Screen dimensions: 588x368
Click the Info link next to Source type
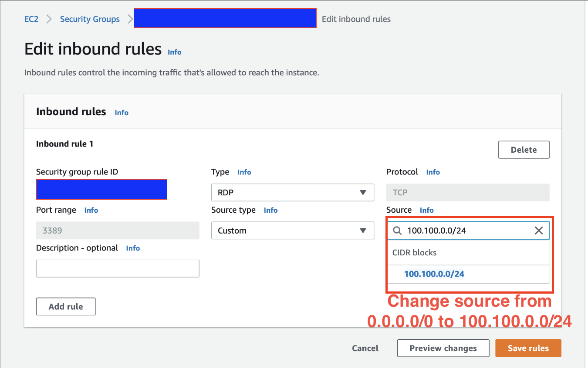(270, 210)
